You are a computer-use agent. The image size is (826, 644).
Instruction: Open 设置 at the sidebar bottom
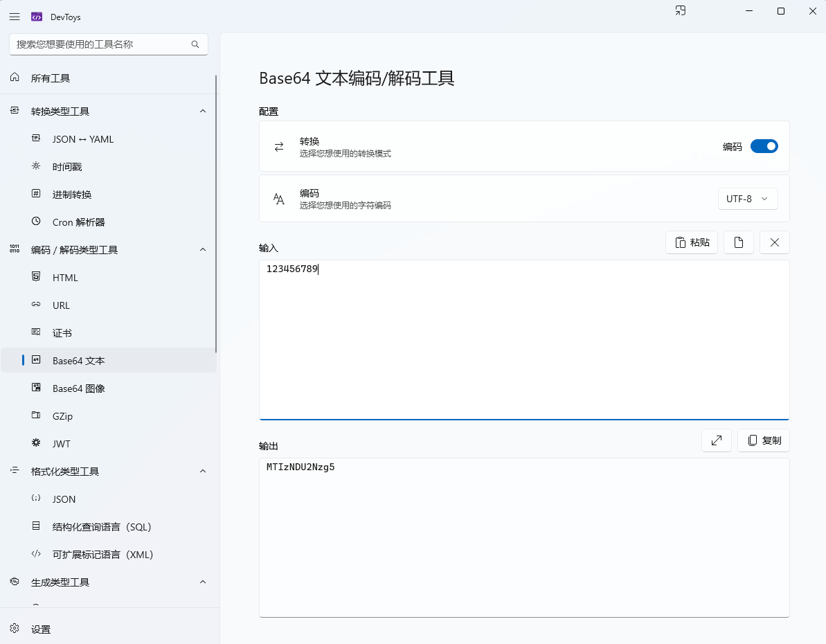point(108,629)
